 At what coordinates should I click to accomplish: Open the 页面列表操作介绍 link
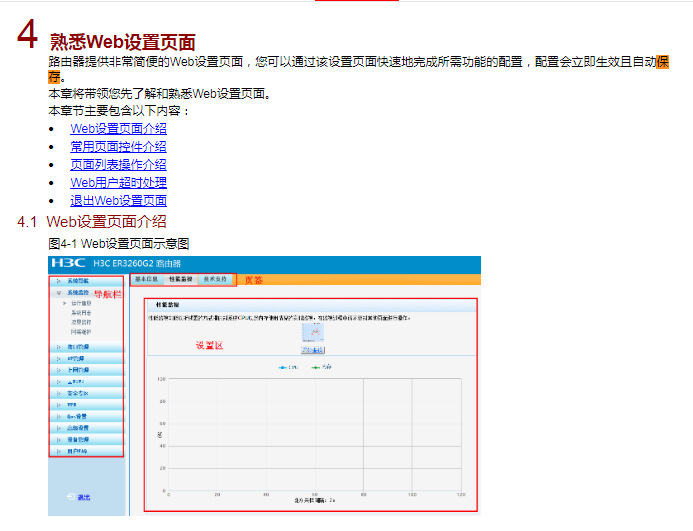tap(118, 165)
